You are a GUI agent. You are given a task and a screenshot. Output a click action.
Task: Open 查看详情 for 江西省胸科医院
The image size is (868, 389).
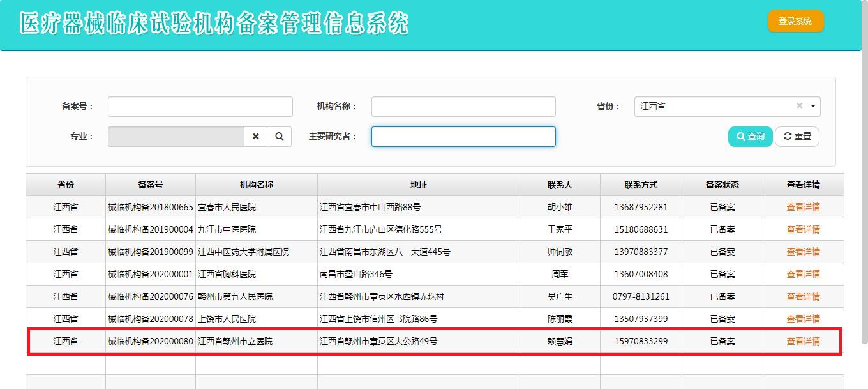803,274
